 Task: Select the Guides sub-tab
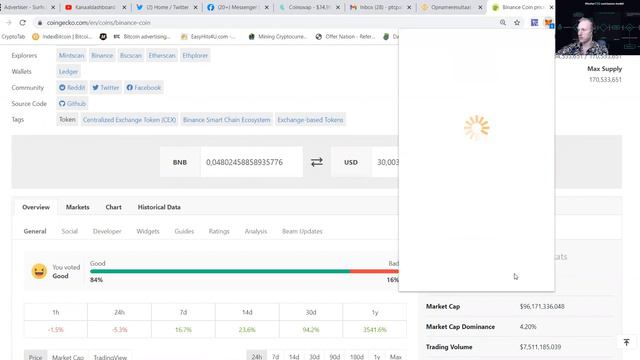pos(184,231)
